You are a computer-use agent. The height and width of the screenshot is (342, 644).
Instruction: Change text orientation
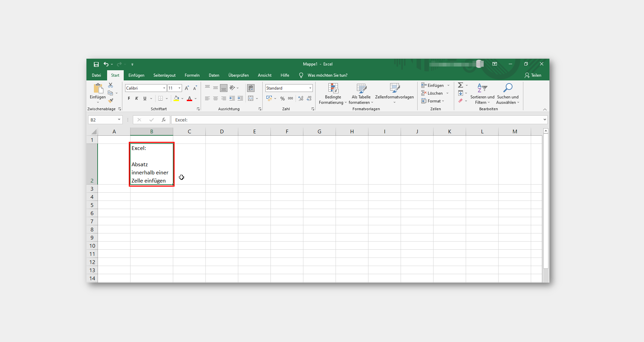coord(232,88)
